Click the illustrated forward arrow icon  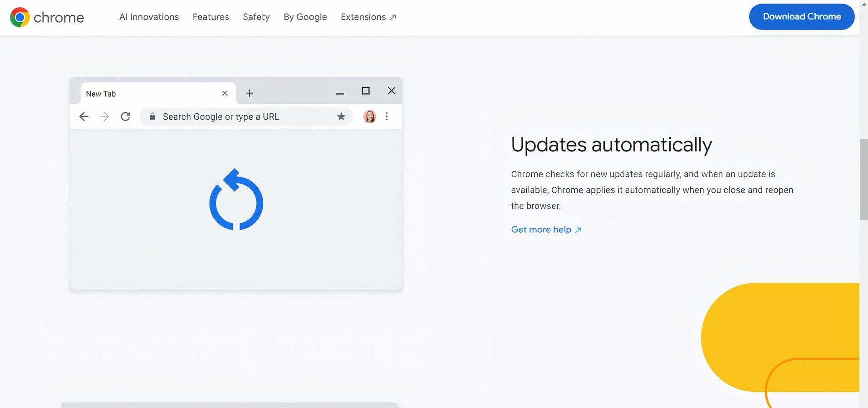(104, 117)
